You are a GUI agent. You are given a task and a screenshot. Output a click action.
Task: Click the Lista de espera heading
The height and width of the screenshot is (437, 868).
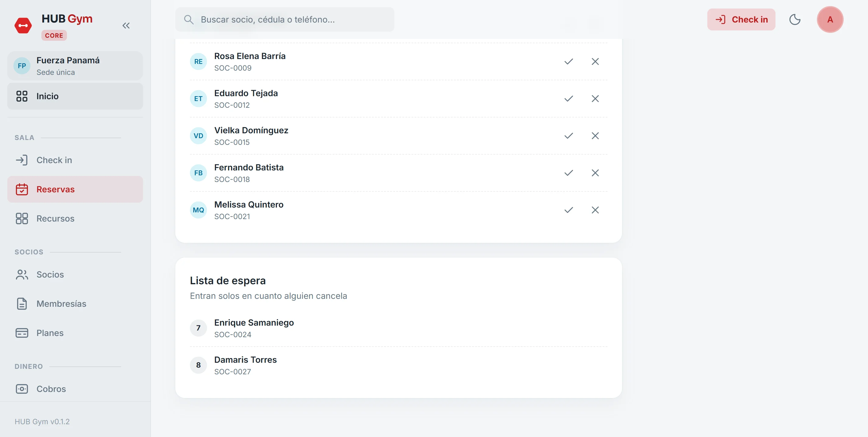(x=228, y=281)
